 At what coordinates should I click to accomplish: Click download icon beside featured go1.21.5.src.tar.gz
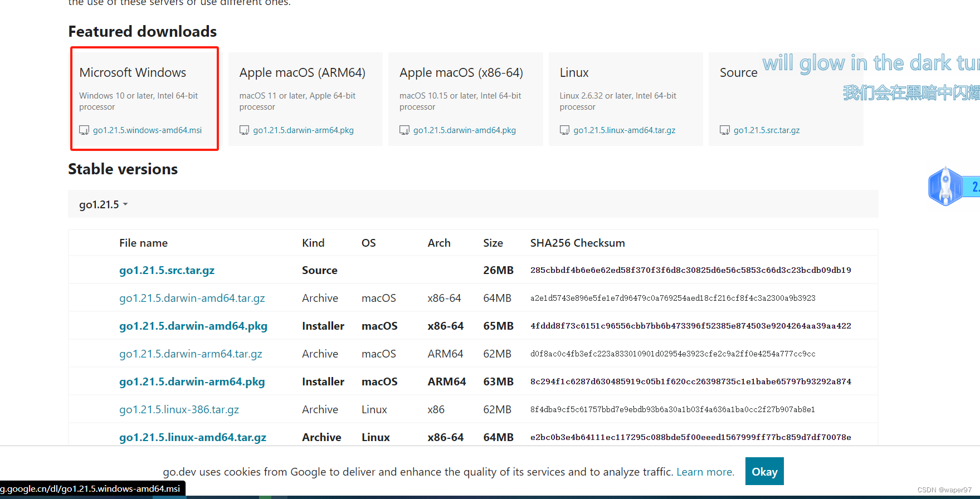coord(725,130)
